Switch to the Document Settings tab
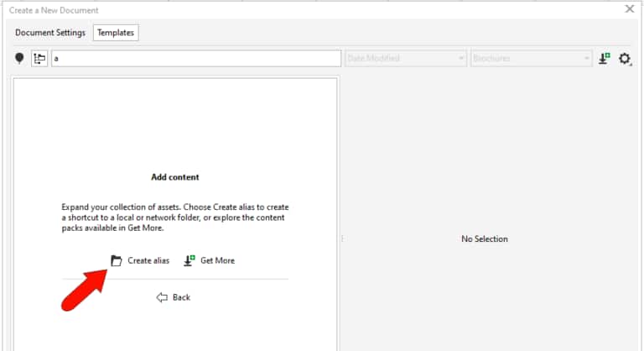 (50, 33)
